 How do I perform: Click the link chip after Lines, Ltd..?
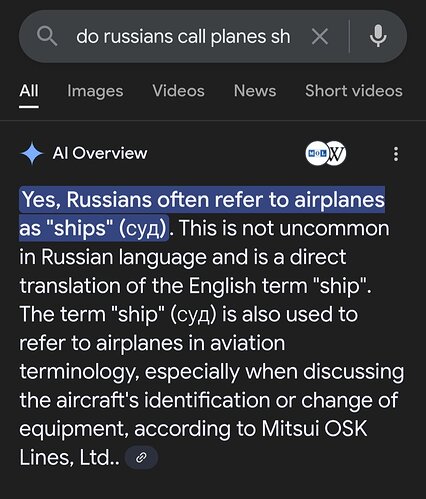click(141, 457)
